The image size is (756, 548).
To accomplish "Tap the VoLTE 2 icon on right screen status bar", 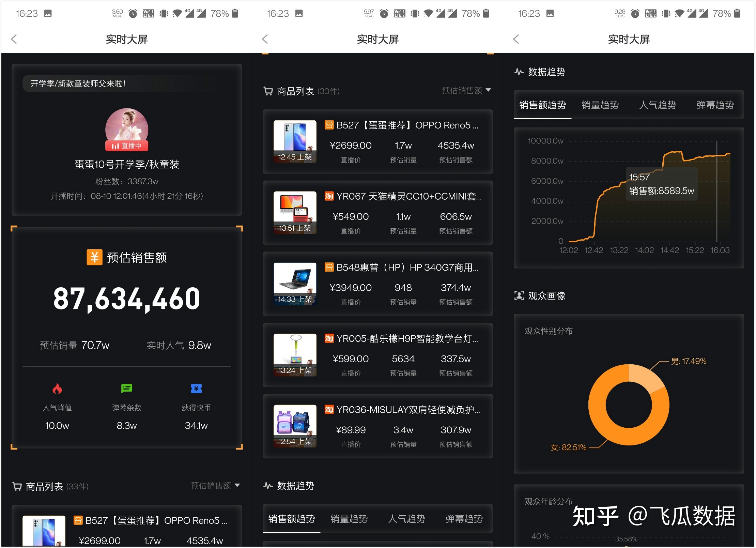I will click(x=651, y=14).
